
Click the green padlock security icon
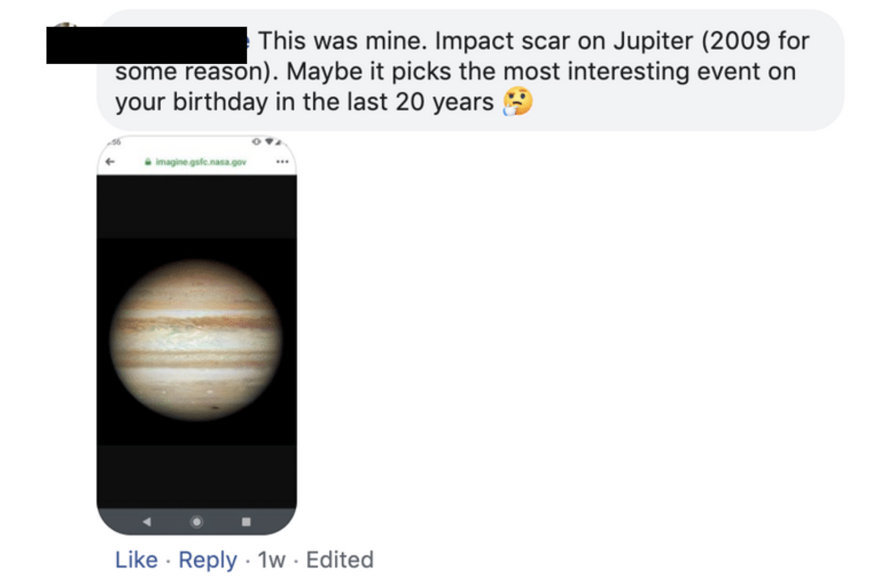[148, 162]
